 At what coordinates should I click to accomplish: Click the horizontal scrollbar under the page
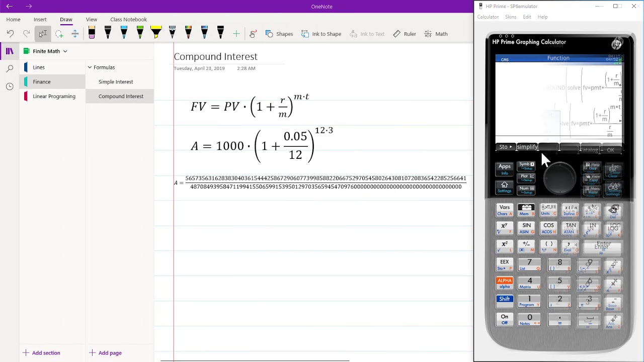point(255,360)
